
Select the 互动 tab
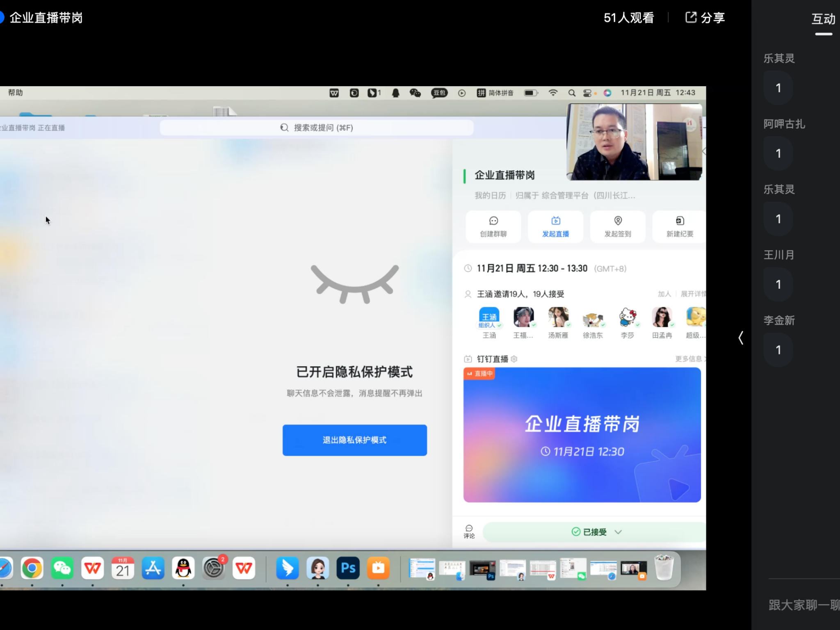pyautogui.click(x=823, y=19)
